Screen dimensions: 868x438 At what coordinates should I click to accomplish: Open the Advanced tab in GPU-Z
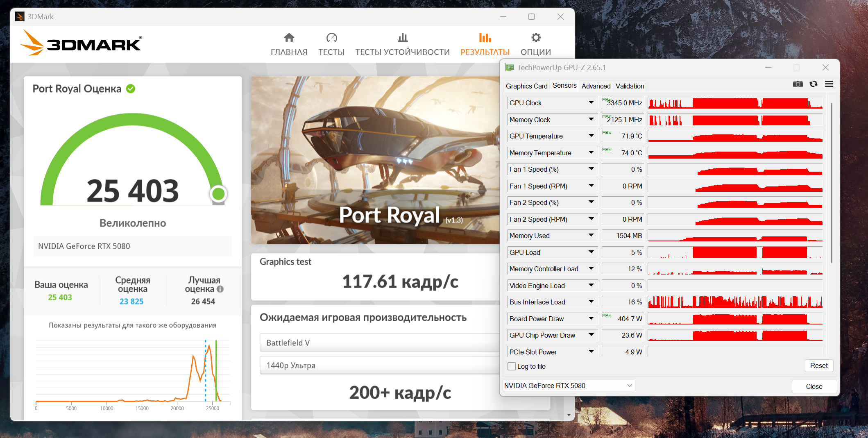tap(596, 86)
